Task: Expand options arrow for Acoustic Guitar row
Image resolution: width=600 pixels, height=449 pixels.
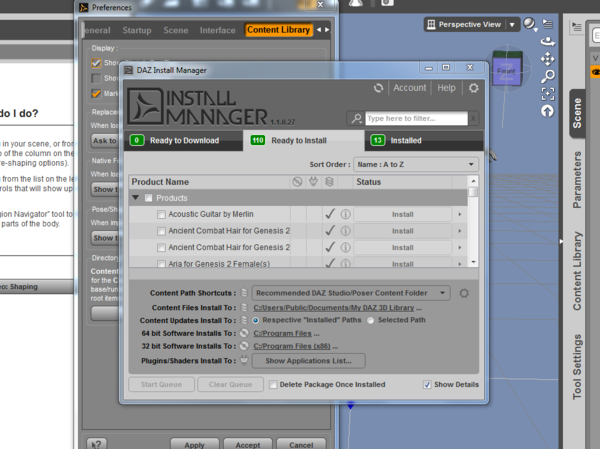Action: pyautogui.click(x=460, y=214)
